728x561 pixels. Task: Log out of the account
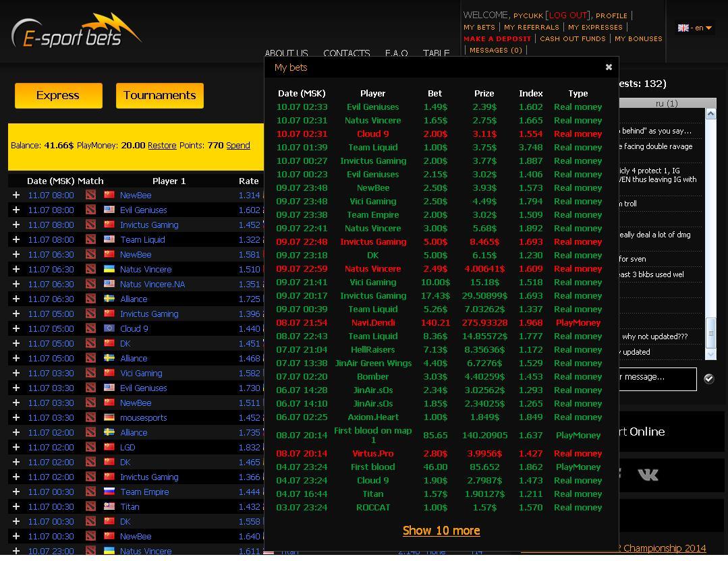pyautogui.click(x=569, y=16)
